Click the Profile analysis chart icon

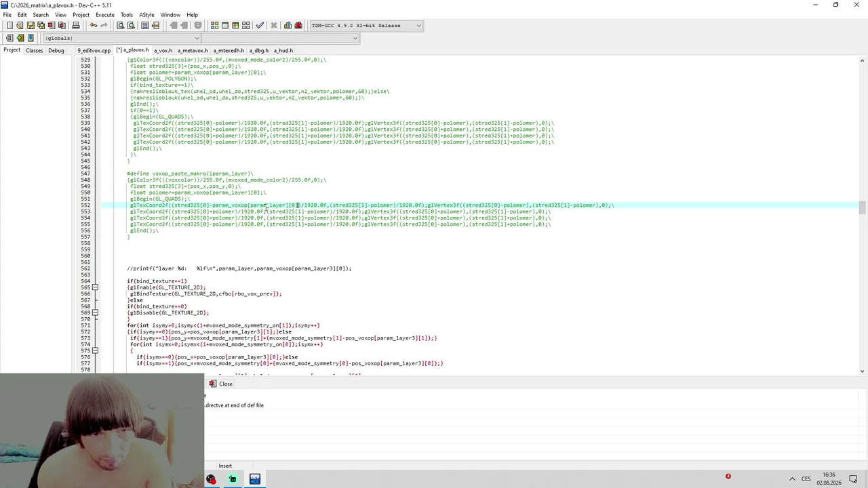[288, 25]
